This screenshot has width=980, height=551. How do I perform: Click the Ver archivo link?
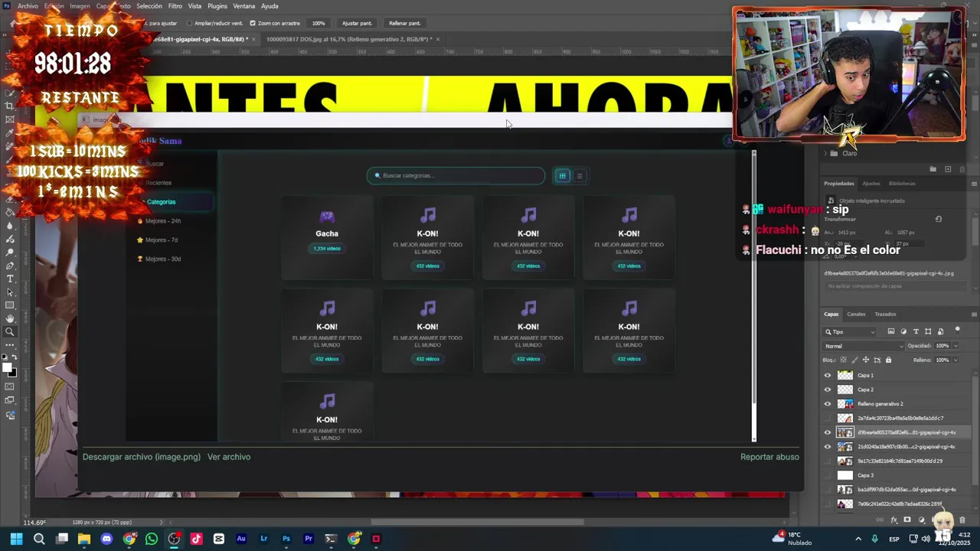tap(229, 457)
